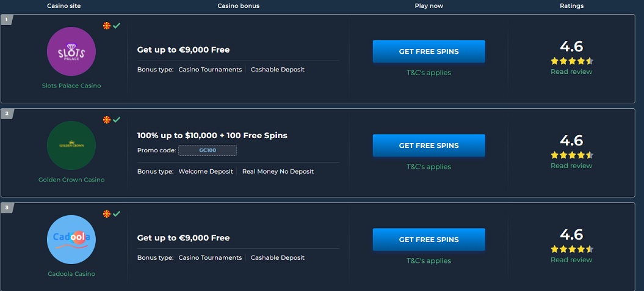This screenshot has width=644, height=291.
Task: Click the flag icon on Golden Crown row
Action: coord(107,120)
